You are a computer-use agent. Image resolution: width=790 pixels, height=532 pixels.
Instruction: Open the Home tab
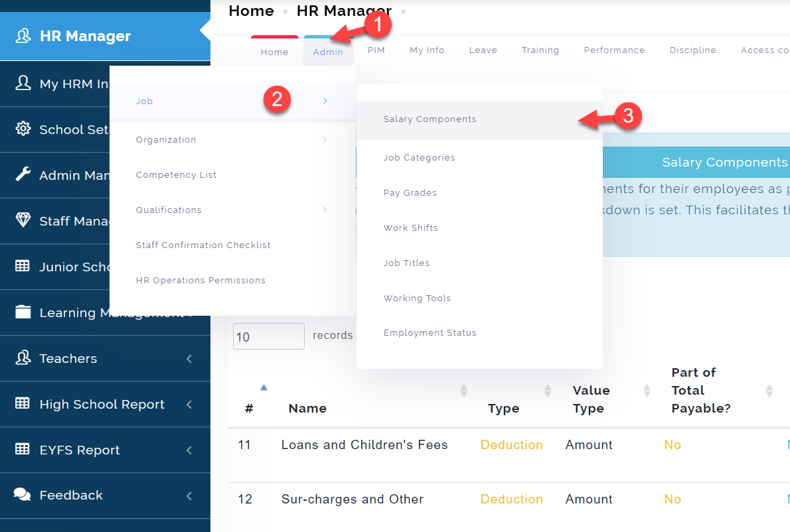[275, 52]
